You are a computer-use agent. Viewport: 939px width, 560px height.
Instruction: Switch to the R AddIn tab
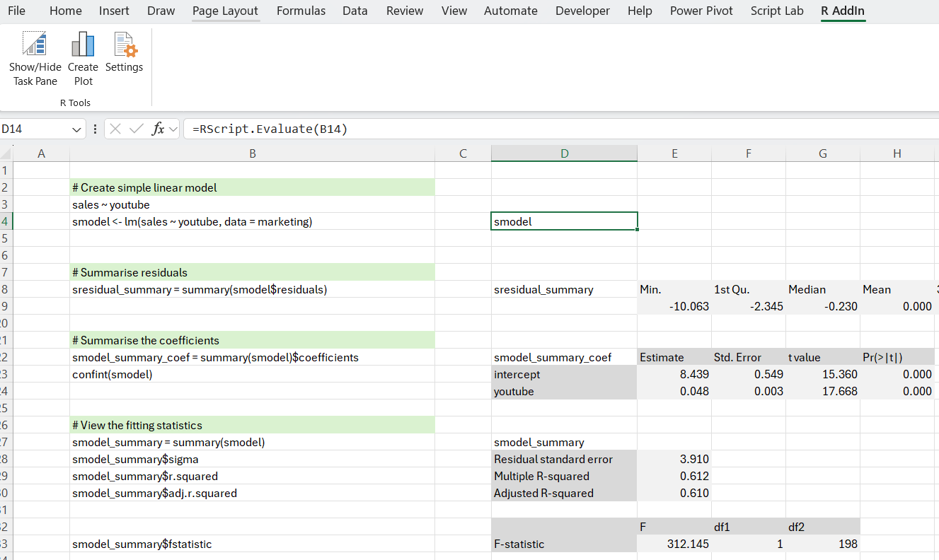(x=843, y=11)
